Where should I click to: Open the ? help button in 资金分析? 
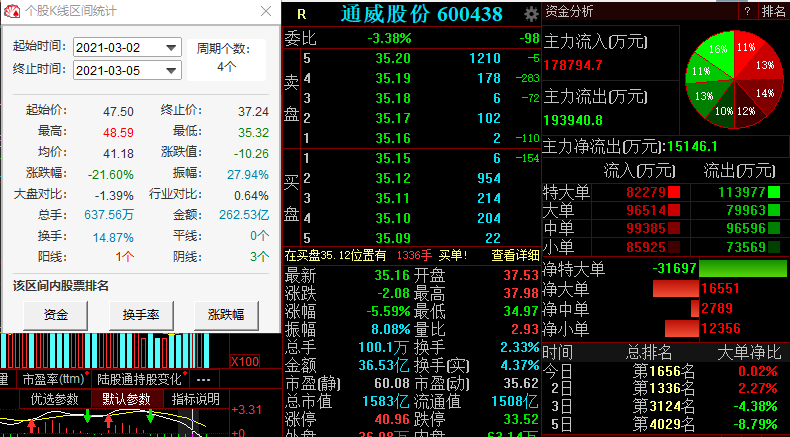point(747,11)
